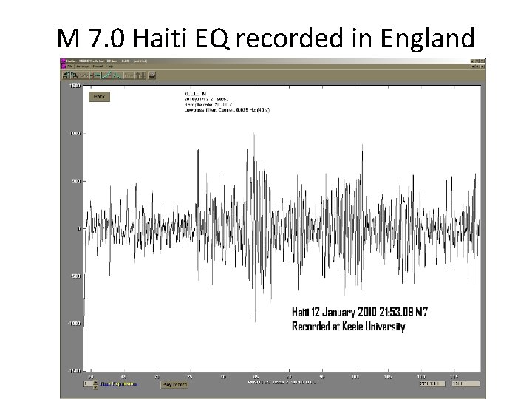Click the purple document icon beside the File menu
532x399 pixels.
pos(64,66)
